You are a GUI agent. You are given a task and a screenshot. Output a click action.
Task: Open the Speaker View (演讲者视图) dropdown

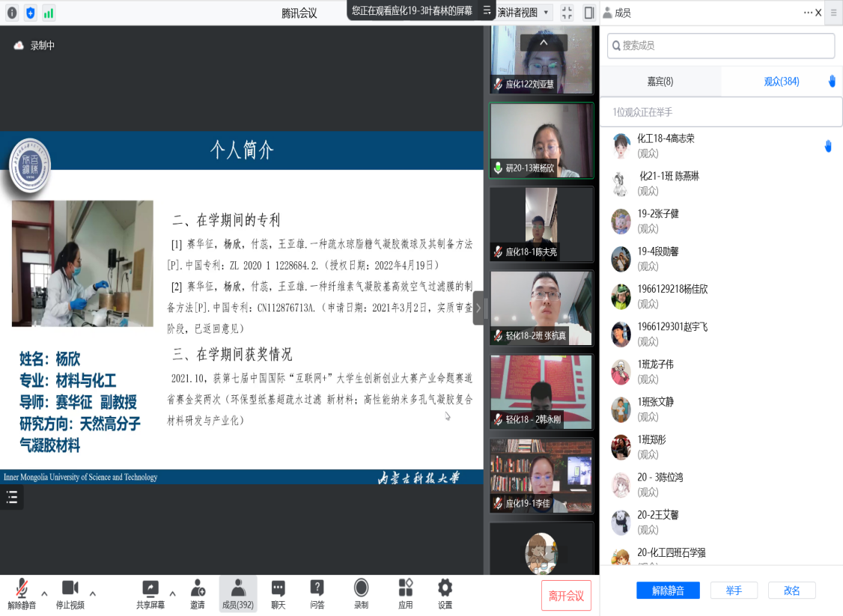[x=525, y=13]
